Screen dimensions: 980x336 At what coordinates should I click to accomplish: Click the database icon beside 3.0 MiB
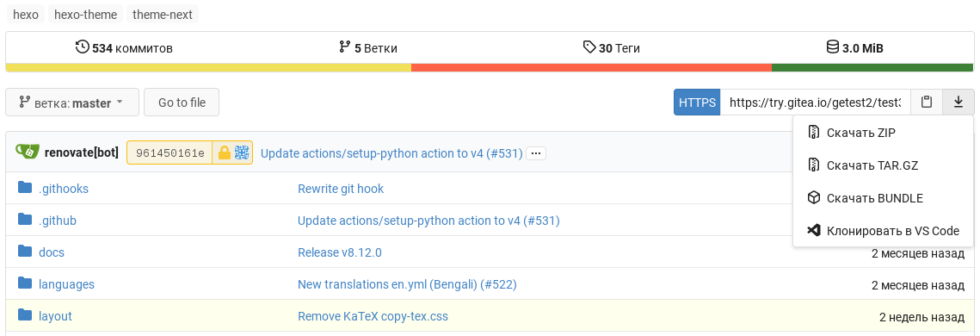833,47
